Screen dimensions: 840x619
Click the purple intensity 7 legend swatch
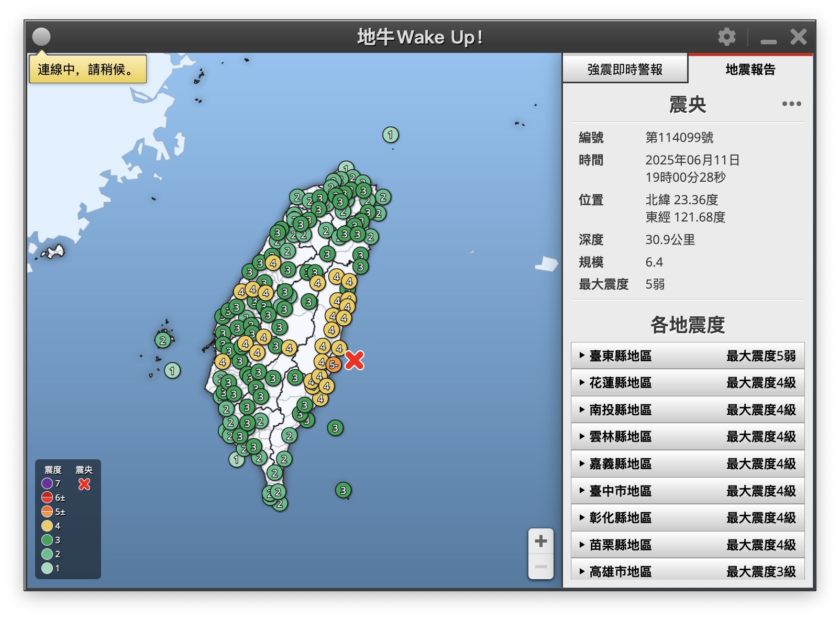tap(47, 483)
